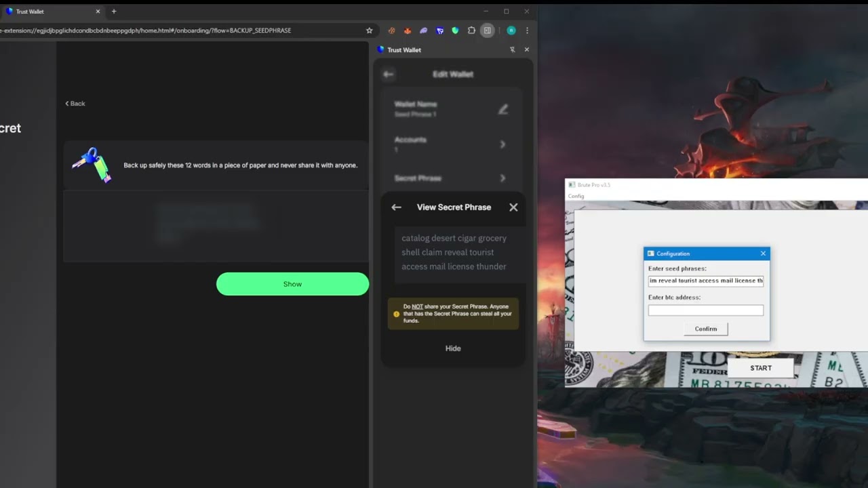Image resolution: width=868 pixels, height=488 pixels.
Task: Close the Trust Wallet browser tab
Action: (98, 12)
